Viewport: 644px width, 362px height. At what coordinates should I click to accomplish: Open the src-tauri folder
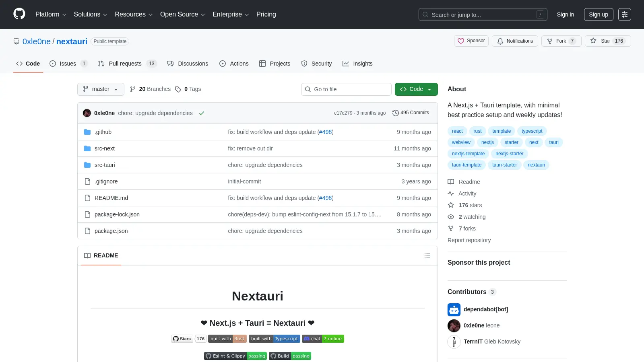click(105, 165)
